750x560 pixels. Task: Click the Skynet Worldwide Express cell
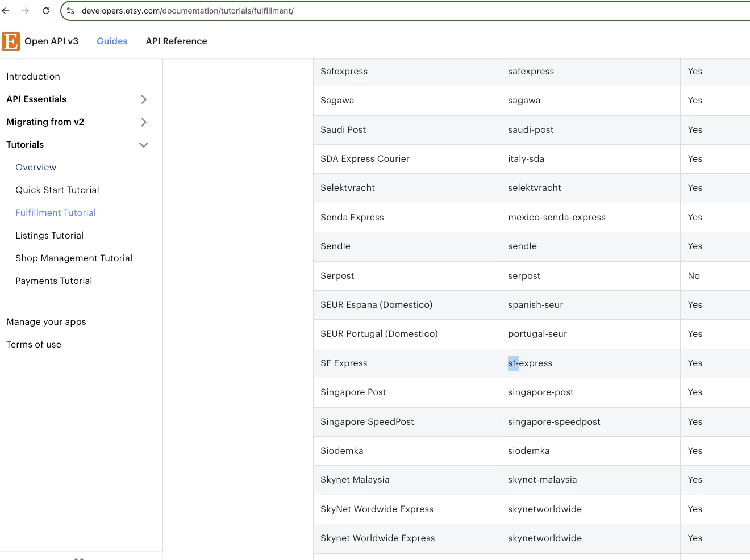[x=407, y=538]
